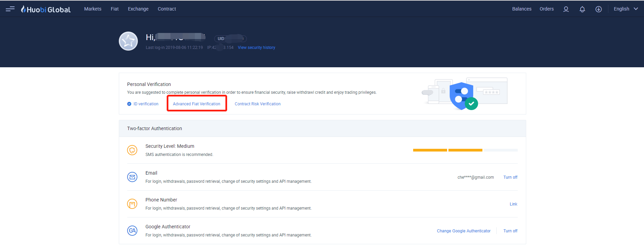This screenshot has height=248, width=644.
Task: Open Advanced Fiat Verification link
Action: [x=197, y=104]
